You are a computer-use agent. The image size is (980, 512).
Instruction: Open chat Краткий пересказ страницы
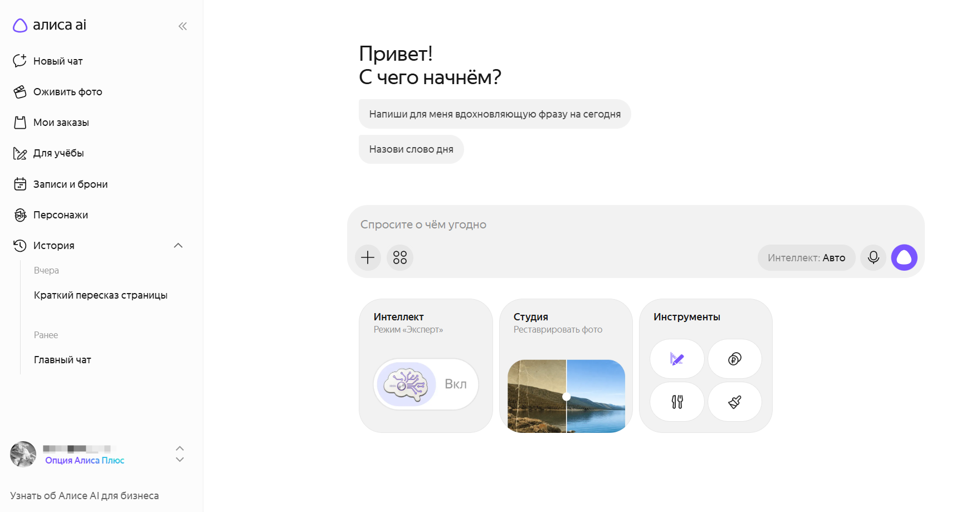101,295
